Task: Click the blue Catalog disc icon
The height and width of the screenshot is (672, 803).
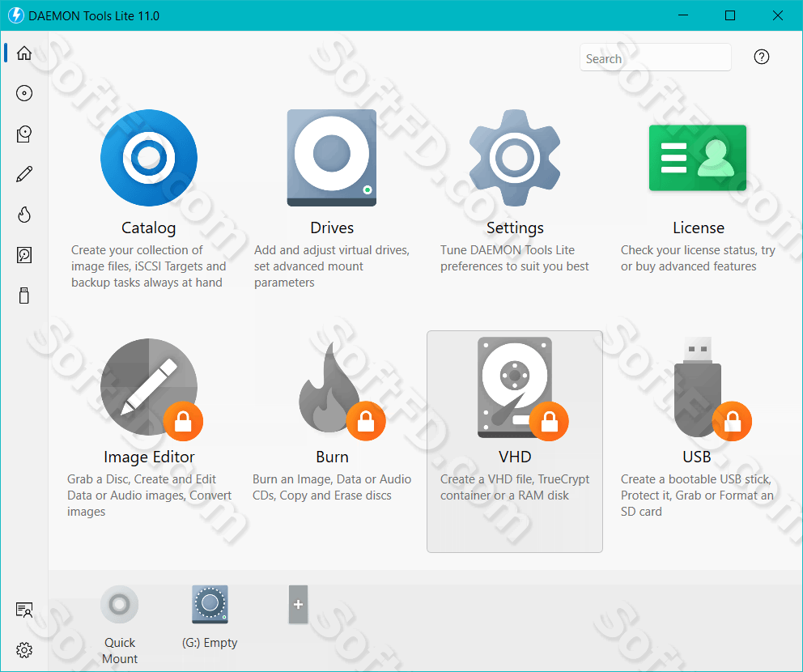Action: [x=148, y=158]
